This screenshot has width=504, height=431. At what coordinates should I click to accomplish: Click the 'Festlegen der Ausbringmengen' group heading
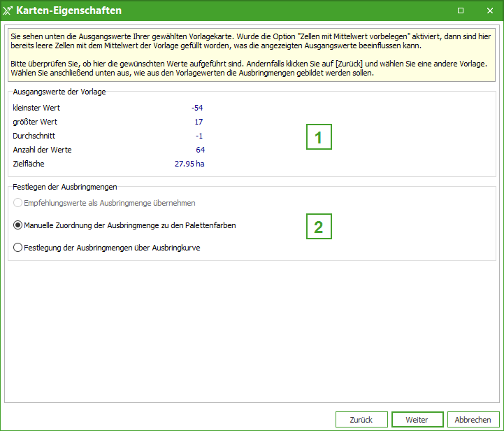pos(65,187)
